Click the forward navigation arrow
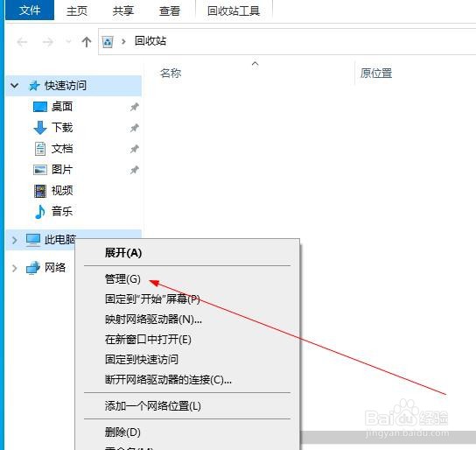This screenshot has width=476, height=450. click(47, 42)
